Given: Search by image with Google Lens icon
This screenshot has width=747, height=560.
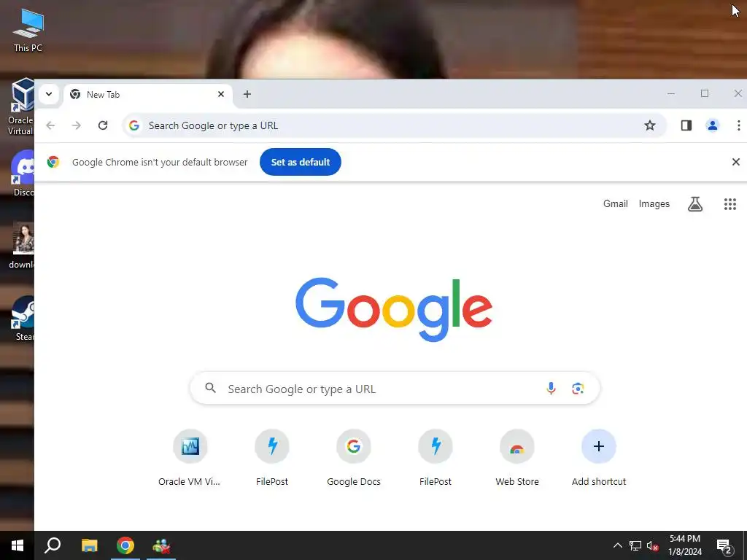Looking at the screenshot, I should point(578,389).
